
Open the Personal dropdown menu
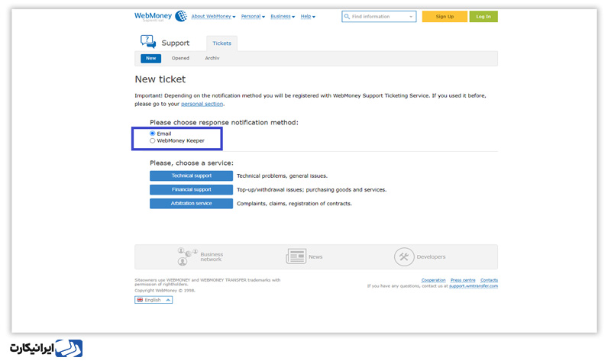pyautogui.click(x=253, y=16)
